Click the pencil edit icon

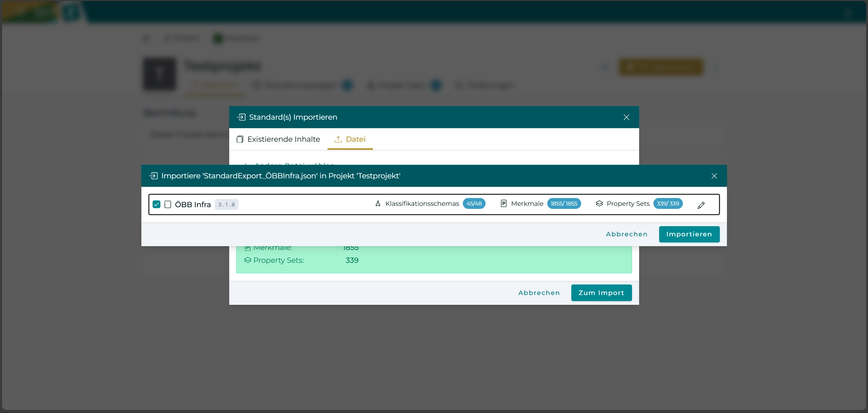pyautogui.click(x=701, y=205)
